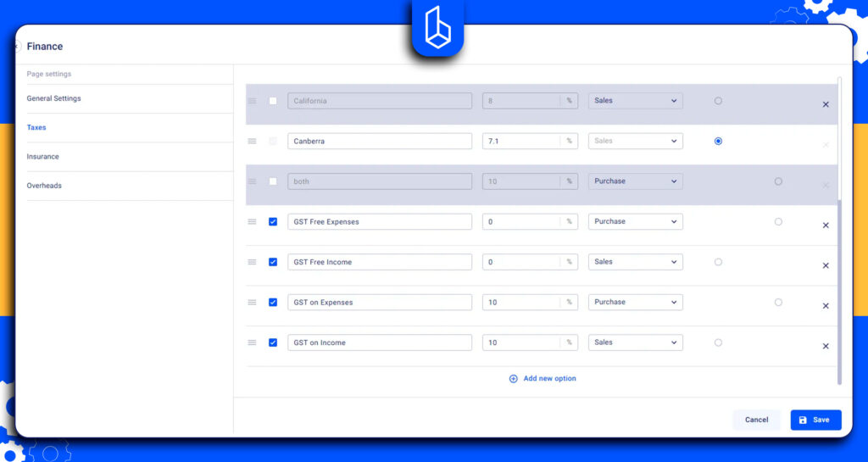The height and width of the screenshot is (462, 868).
Task: Select GST Free Income default radio
Action: pos(718,262)
